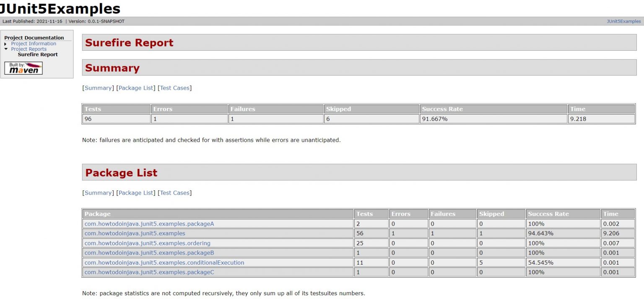Screen dimensions: 644x299
Task: Open the Project Information sidebar link
Action: tap(34, 43)
